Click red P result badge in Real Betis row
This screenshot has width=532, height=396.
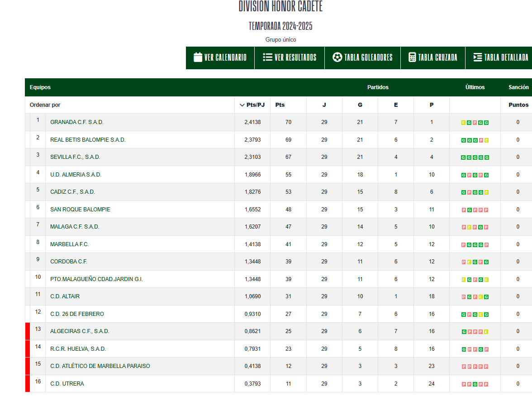pos(481,140)
